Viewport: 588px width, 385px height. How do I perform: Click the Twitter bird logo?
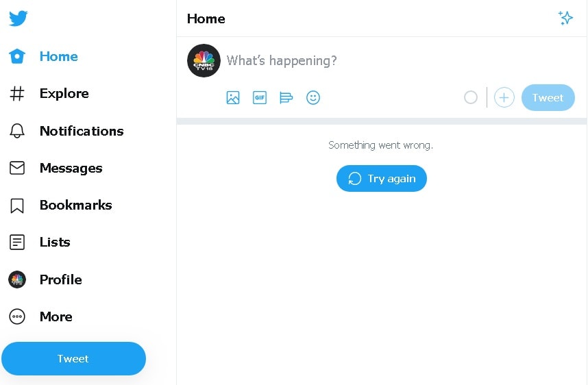coord(19,18)
